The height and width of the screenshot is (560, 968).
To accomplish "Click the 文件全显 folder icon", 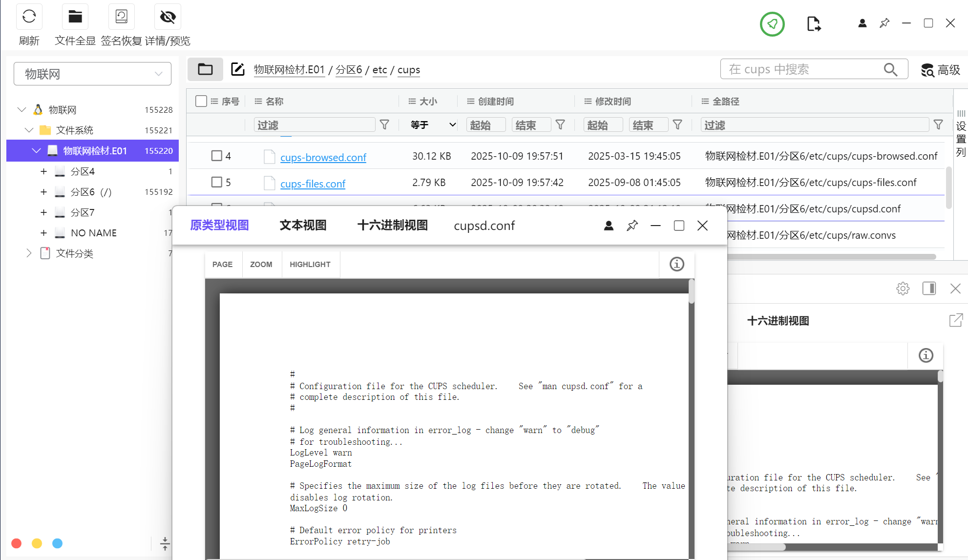I will pyautogui.click(x=75, y=17).
